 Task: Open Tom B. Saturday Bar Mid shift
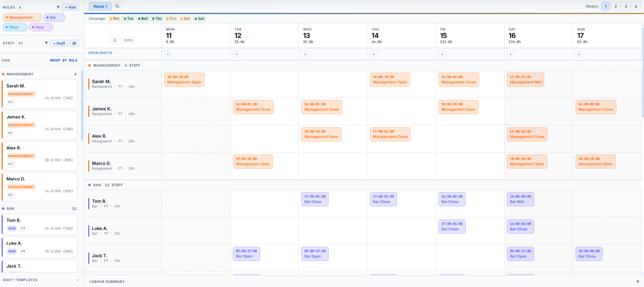(520, 199)
